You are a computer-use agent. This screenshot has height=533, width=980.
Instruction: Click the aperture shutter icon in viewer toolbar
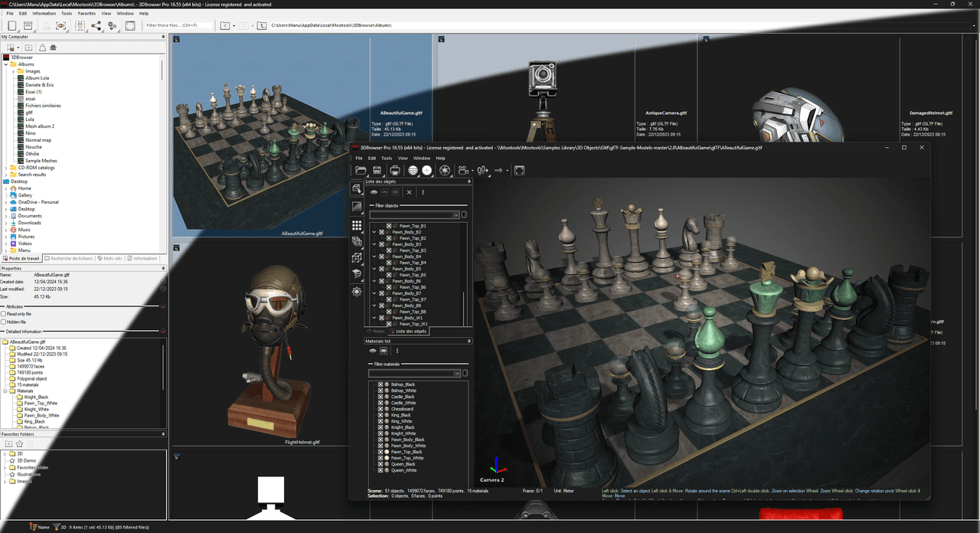[445, 170]
